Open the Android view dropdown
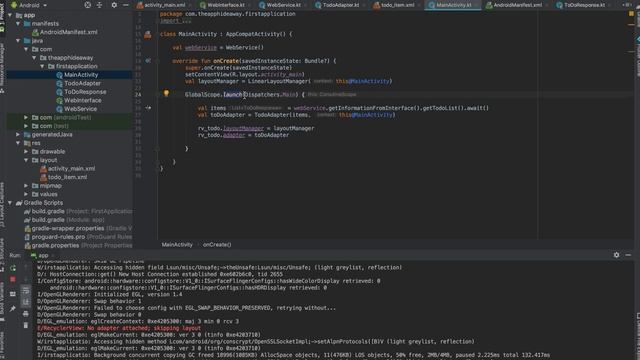This screenshot has width=640, height=360. point(29,5)
